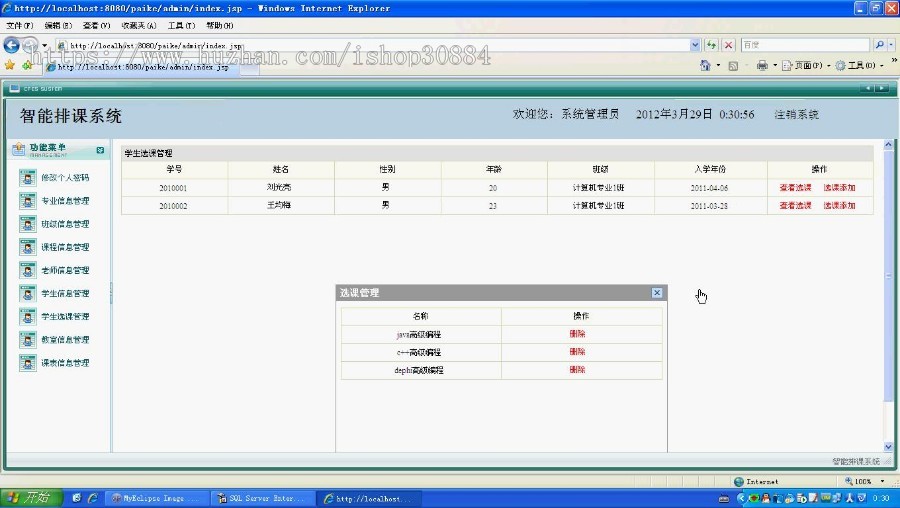Open the Home button dropdown arrow
Screen dimensions: 900x508
pyautogui.click(x=718, y=65)
